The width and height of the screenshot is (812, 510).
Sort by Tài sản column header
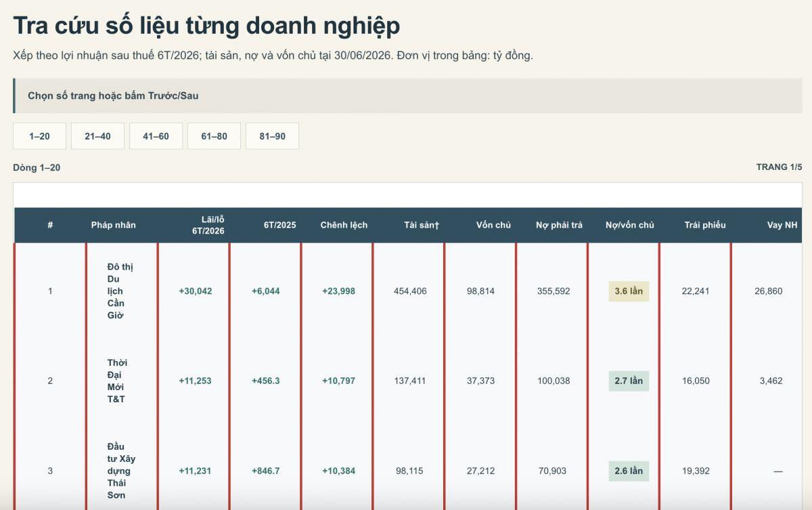pyautogui.click(x=422, y=225)
